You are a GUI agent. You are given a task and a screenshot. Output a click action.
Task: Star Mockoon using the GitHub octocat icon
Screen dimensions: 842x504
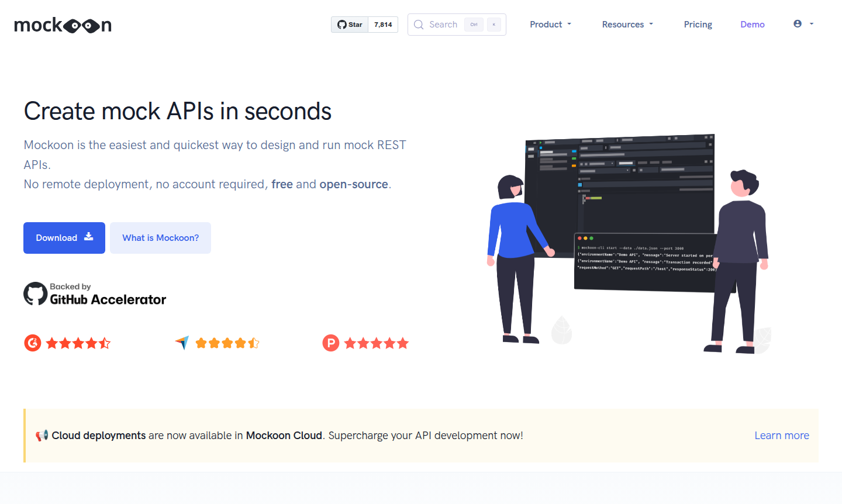[341, 25]
